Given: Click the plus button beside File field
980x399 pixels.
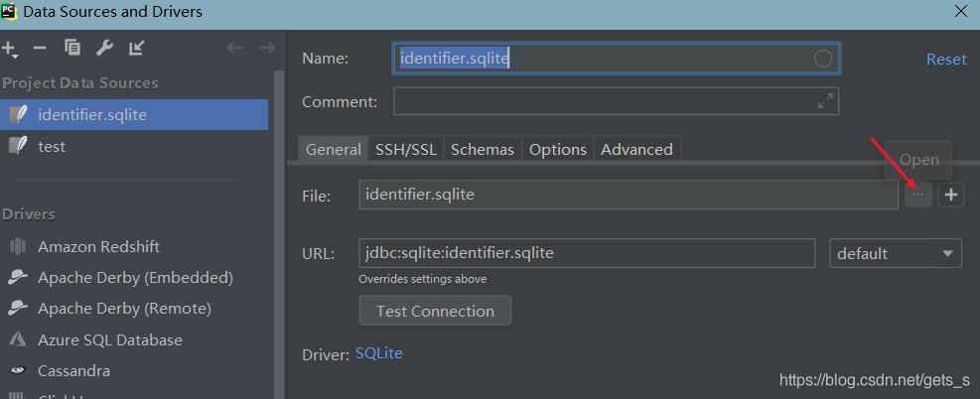Looking at the screenshot, I should [x=951, y=196].
